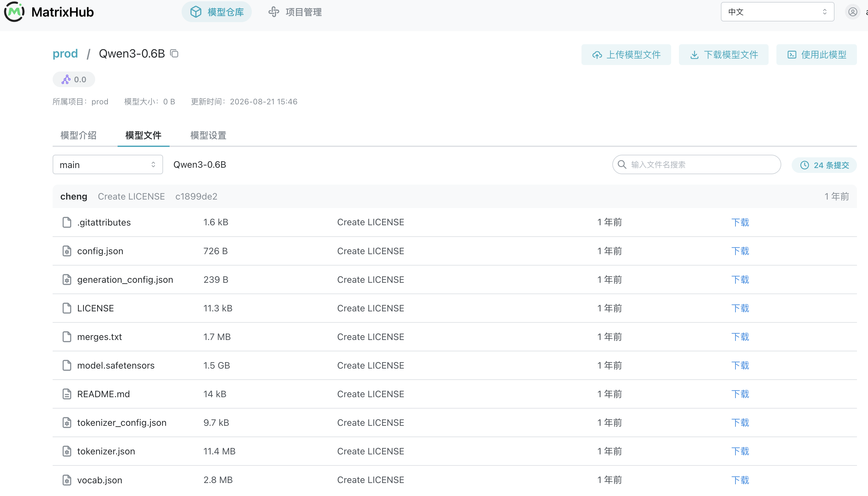Open the vocab.json file name
Image resolution: width=868 pixels, height=496 pixels.
pyautogui.click(x=99, y=480)
